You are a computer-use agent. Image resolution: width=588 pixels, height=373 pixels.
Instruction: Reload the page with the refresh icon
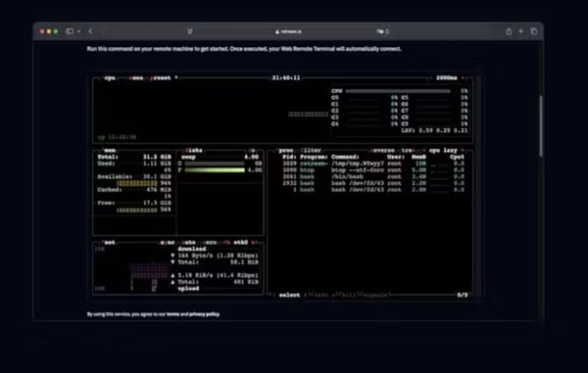[388, 31]
